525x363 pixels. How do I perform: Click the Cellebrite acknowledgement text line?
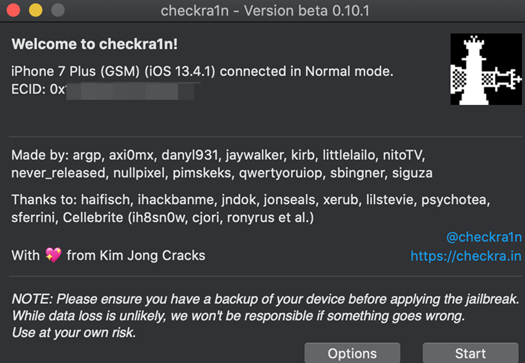point(162,218)
